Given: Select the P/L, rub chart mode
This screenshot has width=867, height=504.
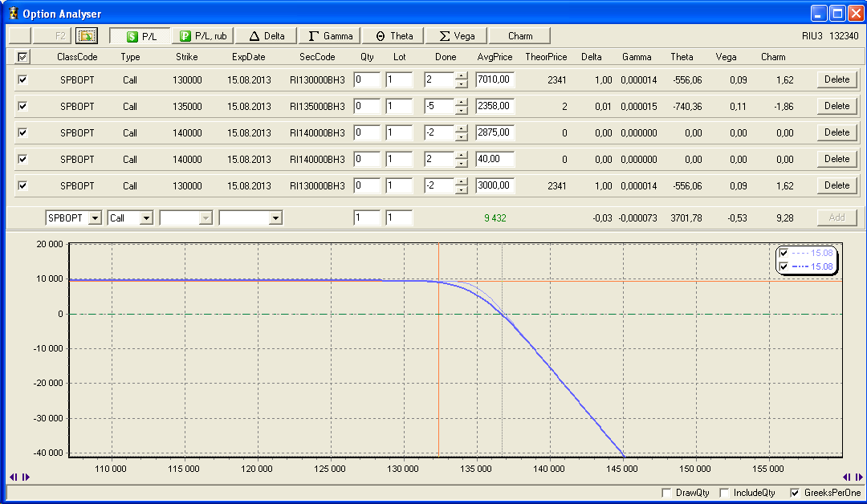Looking at the screenshot, I should pos(202,35).
